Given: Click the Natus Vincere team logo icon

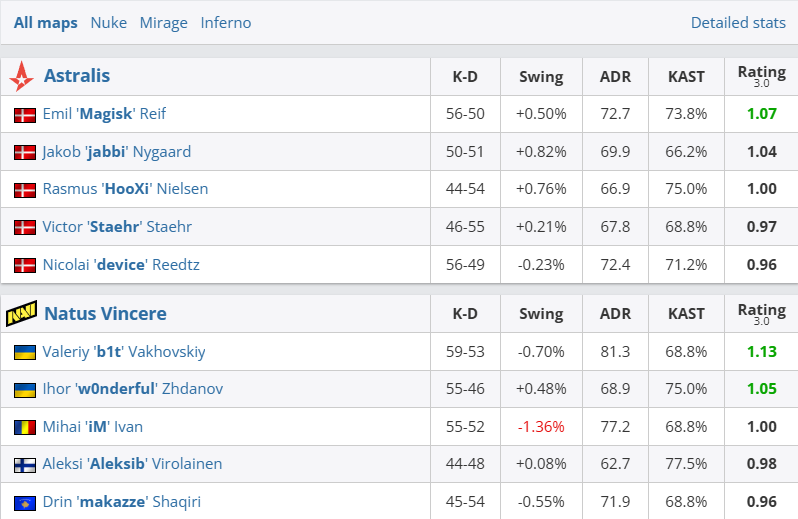Looking at the screenshot, I should [x=21, y=314].
